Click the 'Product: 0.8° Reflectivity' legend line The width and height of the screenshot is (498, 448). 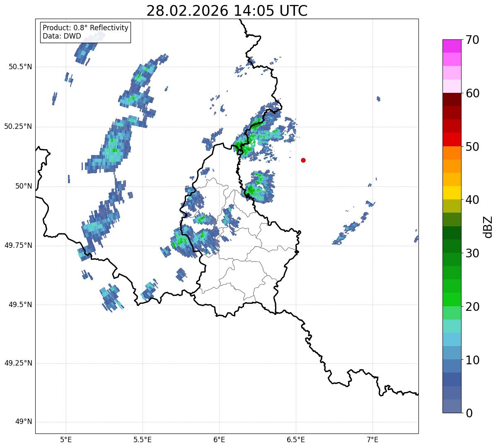pos(85,28)
